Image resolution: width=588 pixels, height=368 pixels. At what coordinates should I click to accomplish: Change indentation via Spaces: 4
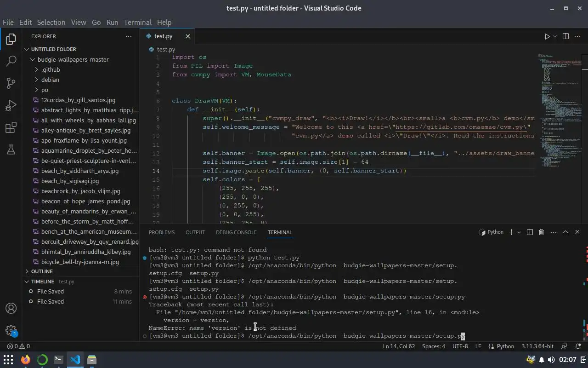(x=434, y=346)
